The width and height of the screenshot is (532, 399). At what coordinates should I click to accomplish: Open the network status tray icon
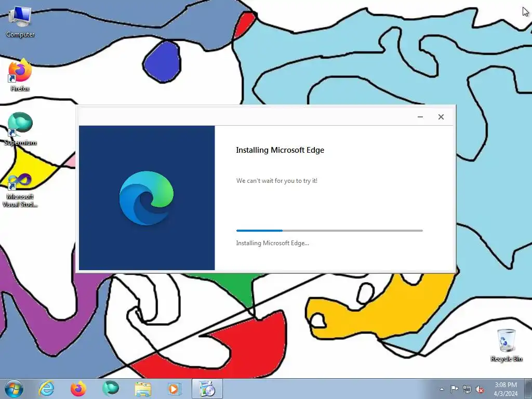click(467, 389)
